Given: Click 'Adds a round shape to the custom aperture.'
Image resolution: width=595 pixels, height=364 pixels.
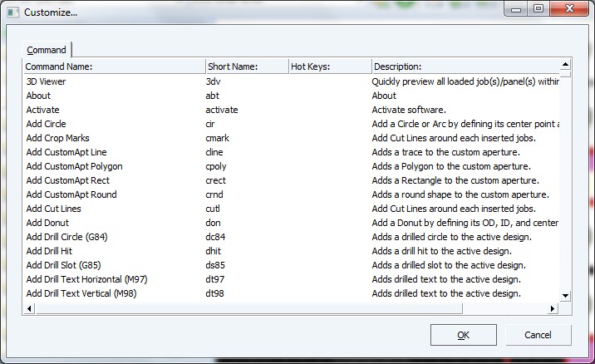Looking at the screenshot, I should point(460,194).
